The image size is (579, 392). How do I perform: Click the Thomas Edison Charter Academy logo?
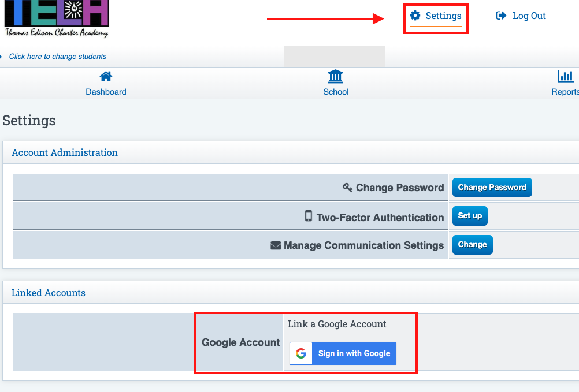point(55,19)
